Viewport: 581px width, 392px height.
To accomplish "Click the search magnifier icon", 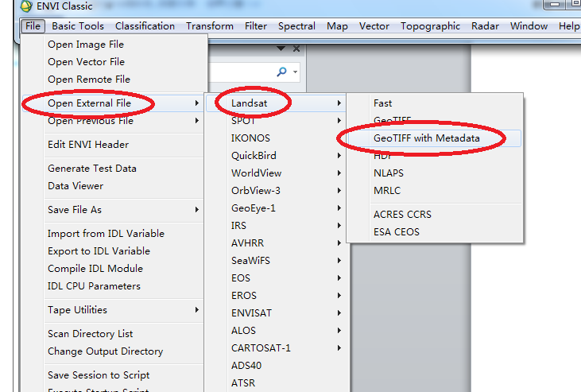I will pyautogui.click(x=281, y=72).
